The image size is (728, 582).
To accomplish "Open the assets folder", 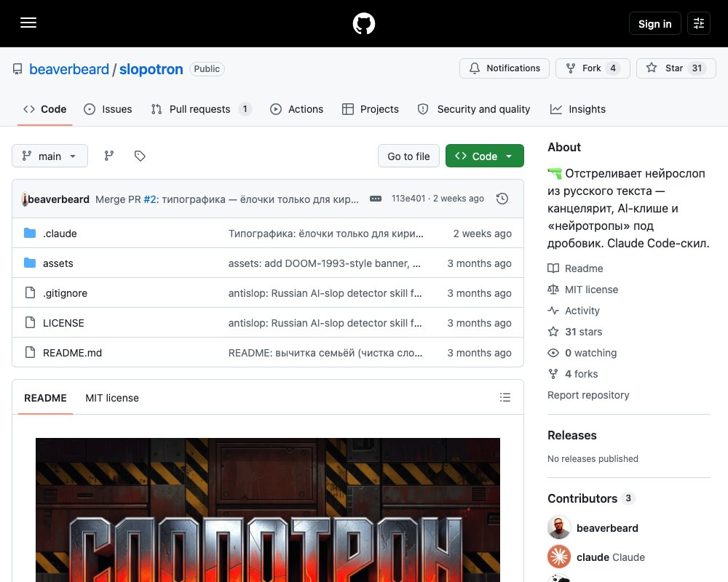I will pos(58,263).
